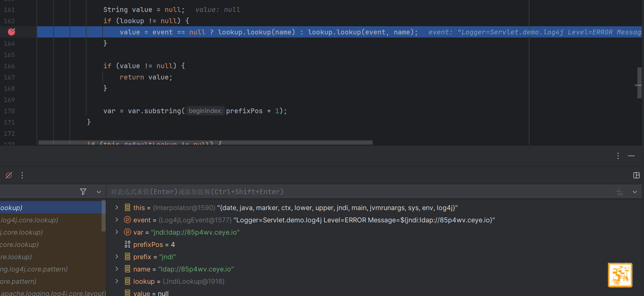Screen dimensions: 644x296
Task: Select the topmost highlighted stack frame ending 'ookup)'
Action: pyautogui.click(x=51, y=207)
